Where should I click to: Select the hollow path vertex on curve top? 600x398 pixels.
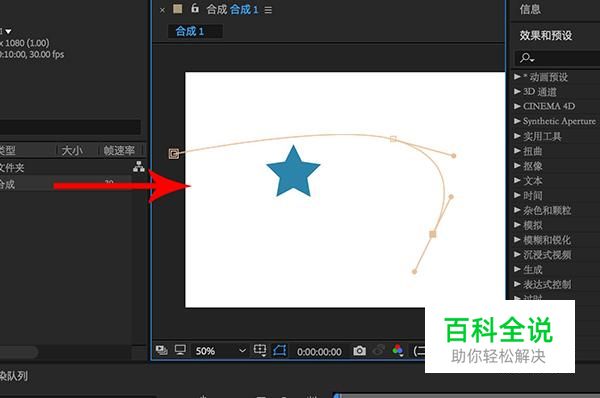pos(393,139)
